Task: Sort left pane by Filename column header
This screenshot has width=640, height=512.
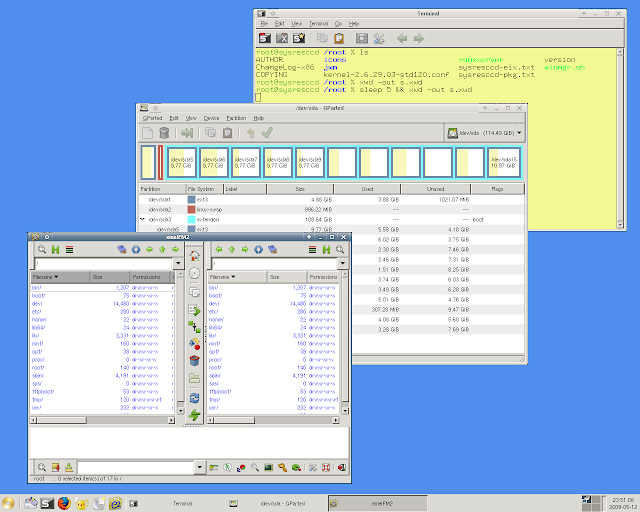Action: coord(60,277)
